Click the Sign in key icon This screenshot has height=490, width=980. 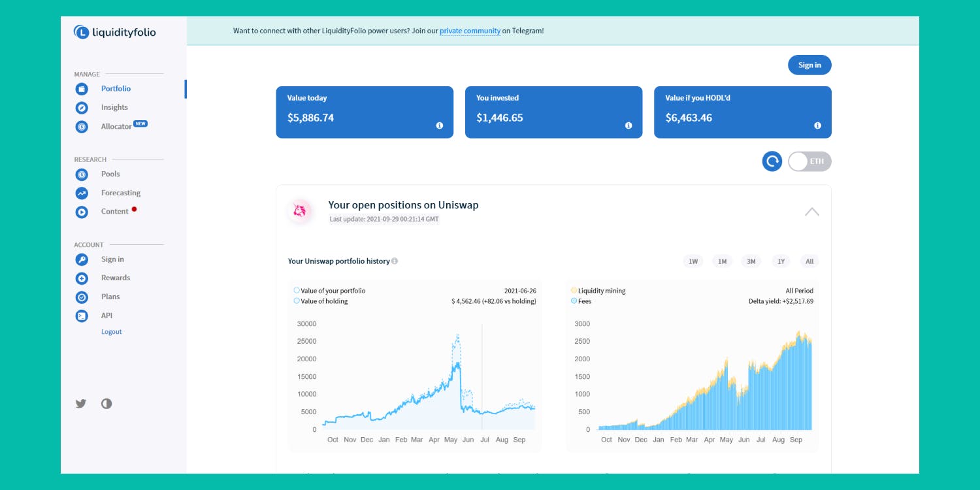pos(82,259)
